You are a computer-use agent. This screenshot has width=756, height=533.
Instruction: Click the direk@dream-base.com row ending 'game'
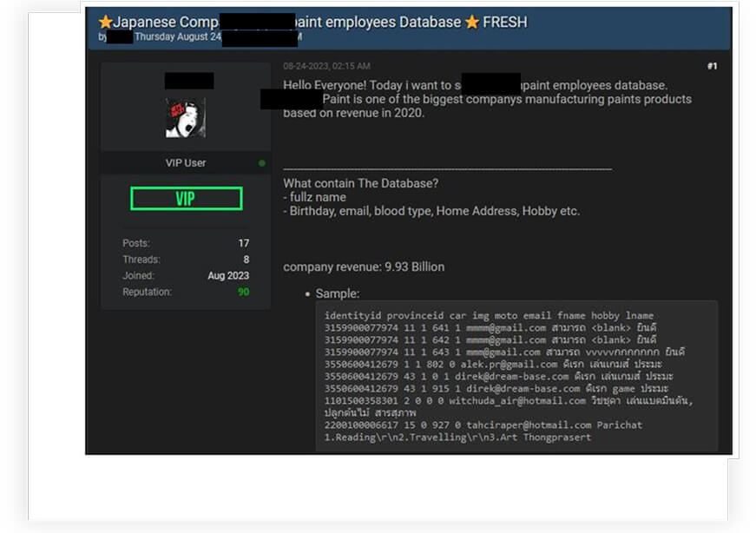pos(496,388)
